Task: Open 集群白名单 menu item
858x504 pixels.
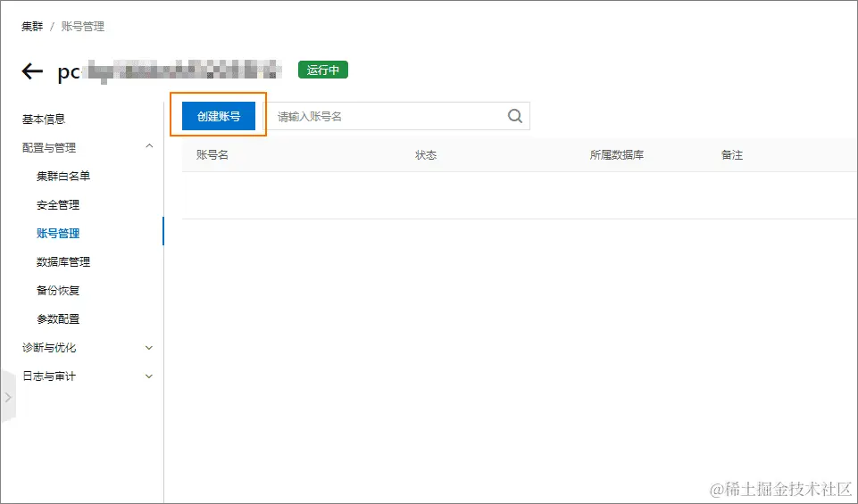Action: click(x=63, y=176)
